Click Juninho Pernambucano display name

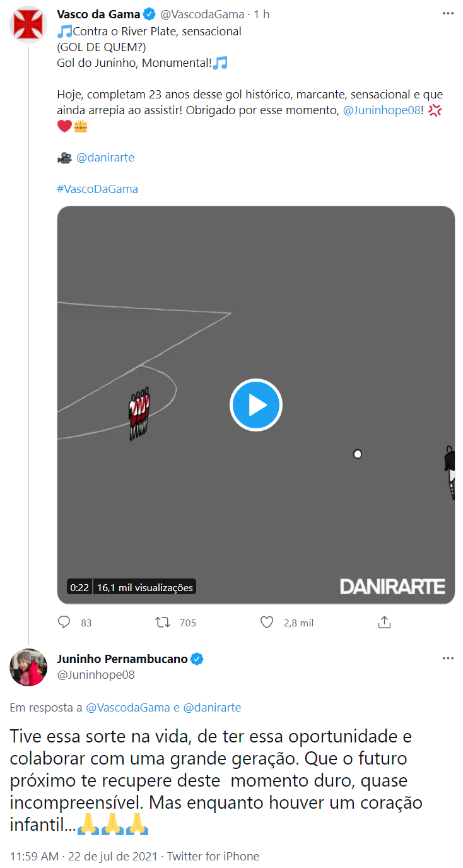click(122, 659)
